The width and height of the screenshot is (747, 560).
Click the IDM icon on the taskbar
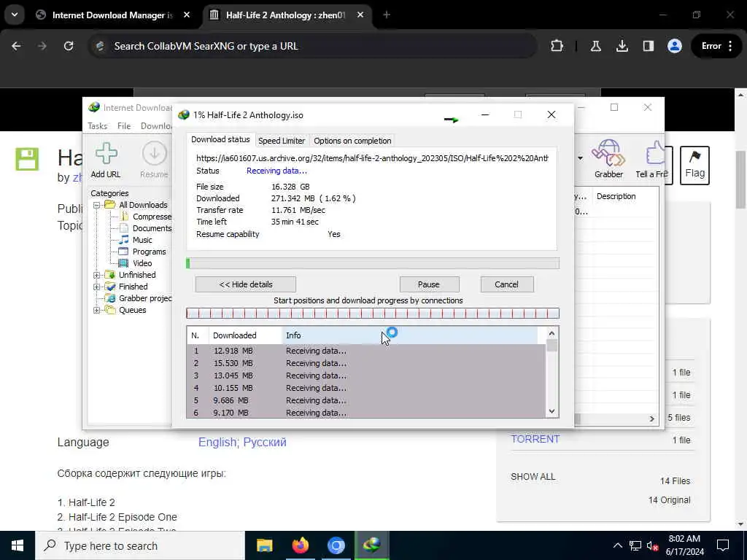(371, 545)
